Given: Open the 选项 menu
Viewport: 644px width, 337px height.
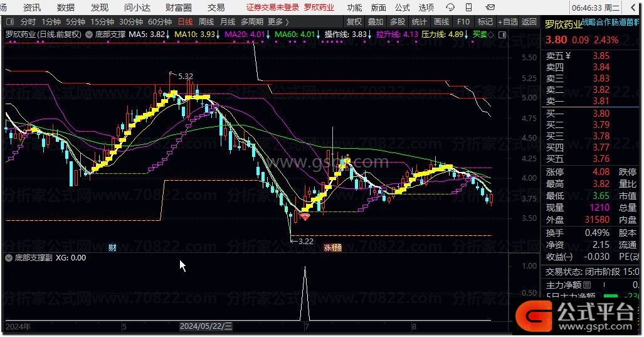Looking at the screenshot, I should [426, 8].
